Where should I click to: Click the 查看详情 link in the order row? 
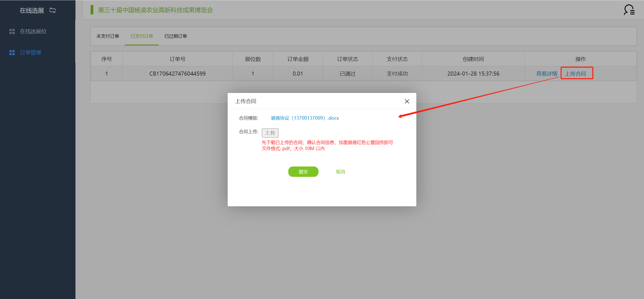(x=547, y=74)
